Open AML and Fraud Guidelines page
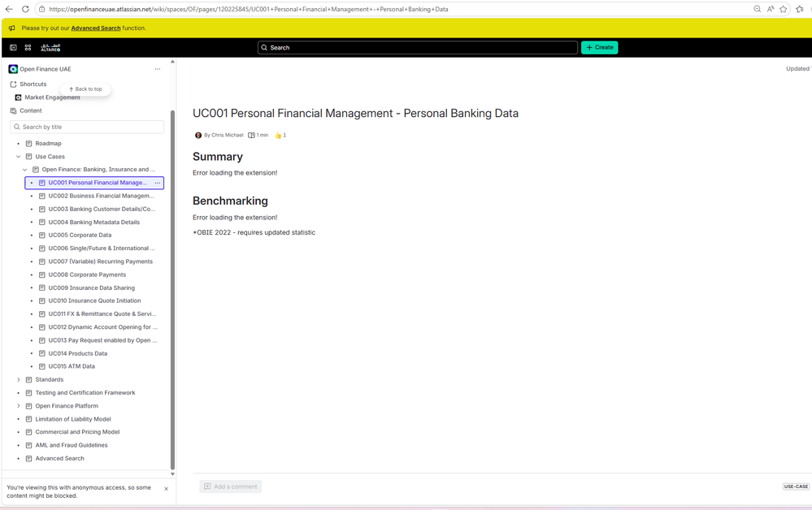This screenshot has height=510, width=812. [72, 445]
